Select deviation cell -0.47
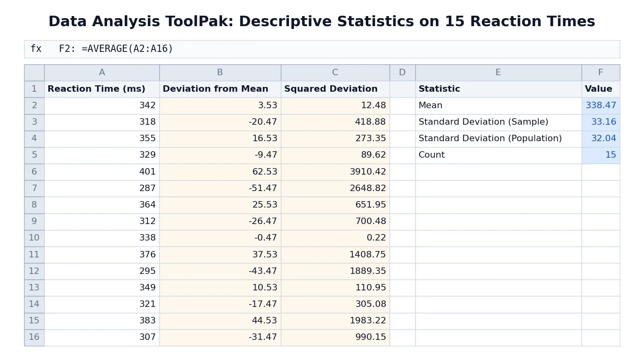 point(220,238)
